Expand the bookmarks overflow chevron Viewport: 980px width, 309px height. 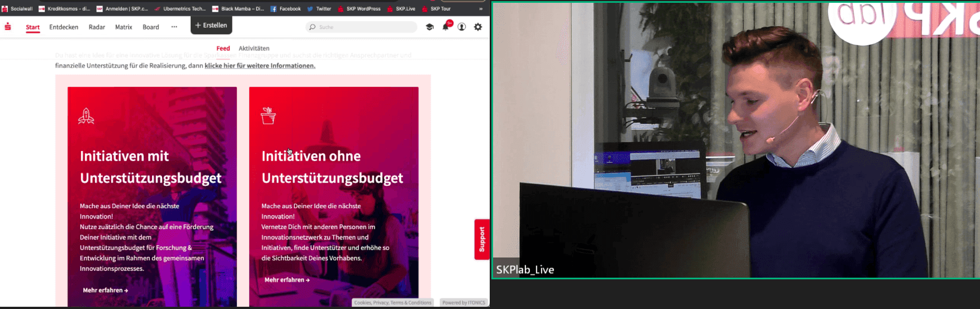(x=481, y=8)
